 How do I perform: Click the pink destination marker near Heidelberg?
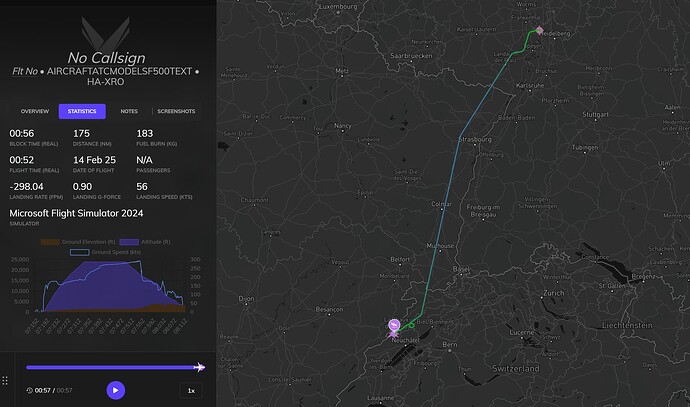point(540,30)
